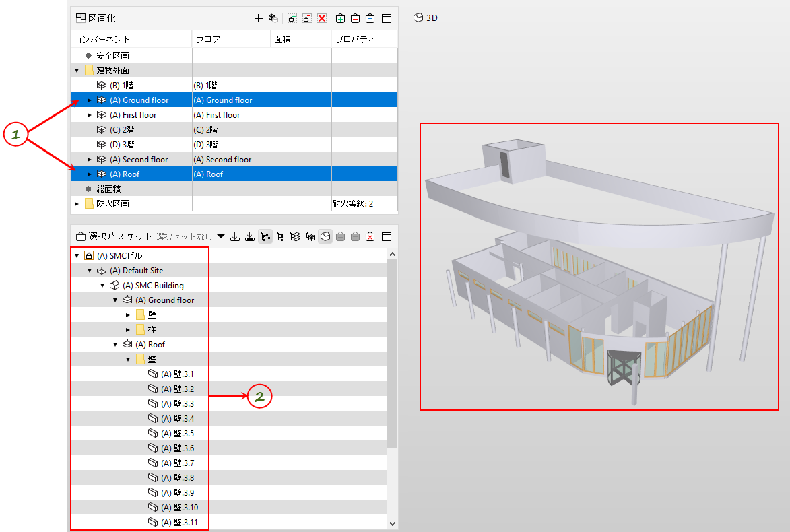Image resolution: width=790 pixels, height=532 pixels.
Task: Collapse (A) SMCビル tree node
Action: pyautogui.click(x=77, y=256)
